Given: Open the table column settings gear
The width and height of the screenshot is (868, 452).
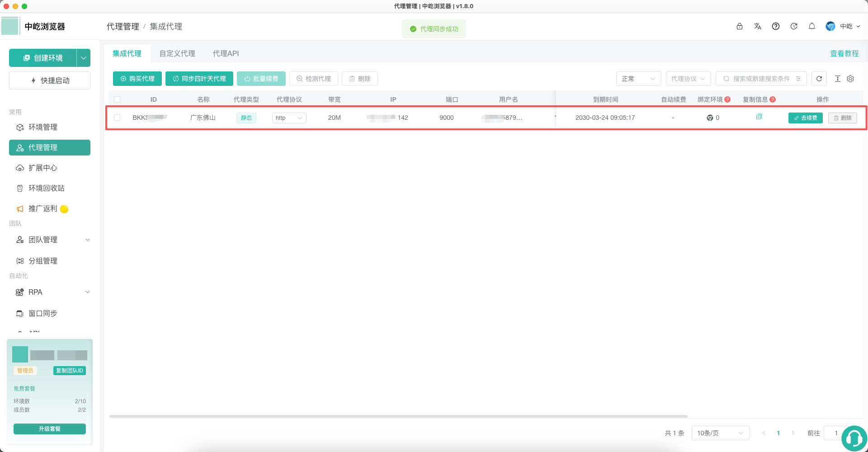Looking at the screenshot, I should [x=850, y=79].
